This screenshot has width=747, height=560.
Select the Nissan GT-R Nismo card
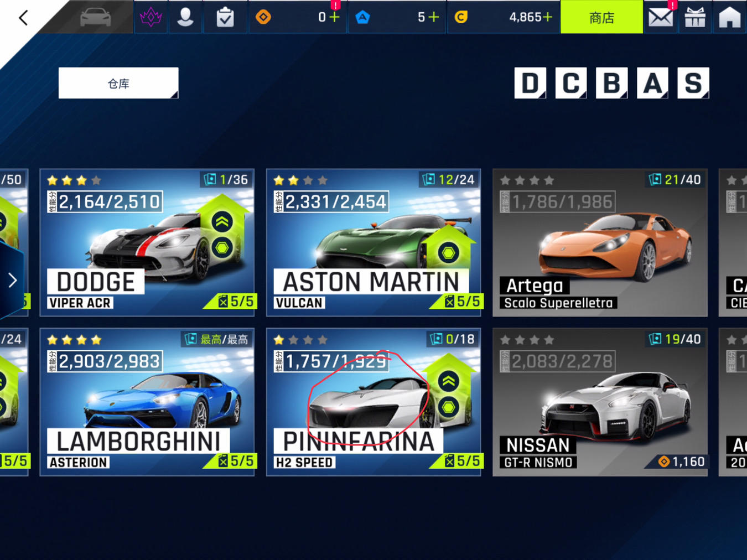pos(600,402)
